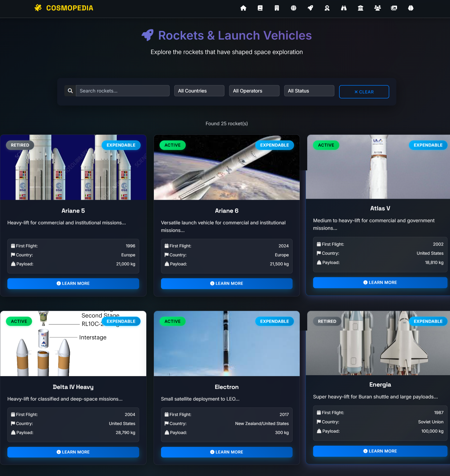Viewport: 450px width, 476px height.
Task: Click the EXPENDABLE badge on Energia
Action: pyautogui.click(x=428, y=322)
